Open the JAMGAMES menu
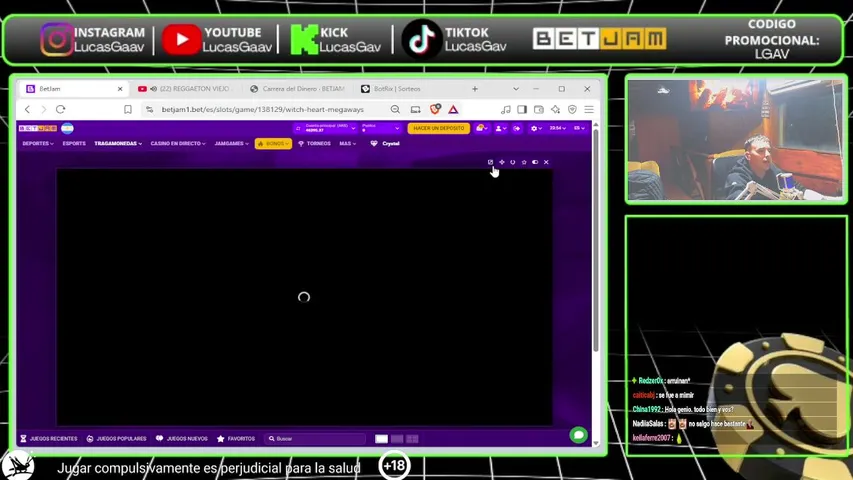Screen dimensions: 853x480 231,144
